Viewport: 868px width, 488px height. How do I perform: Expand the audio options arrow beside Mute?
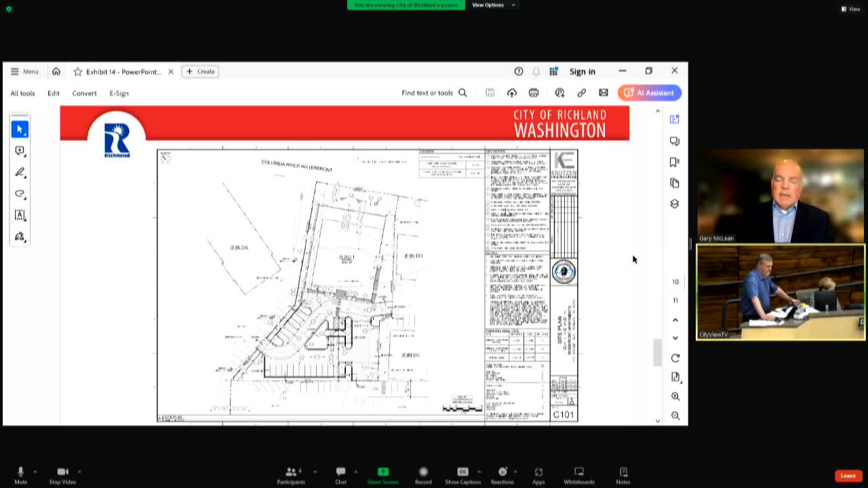(35, 472)
